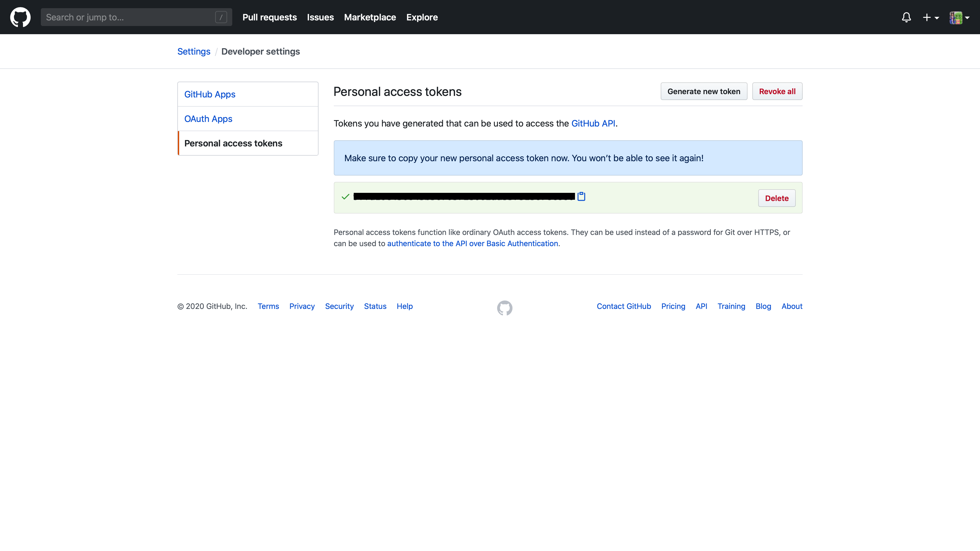
Task: Click the Developer settings breadcrumb text
Action: point(261,51)
